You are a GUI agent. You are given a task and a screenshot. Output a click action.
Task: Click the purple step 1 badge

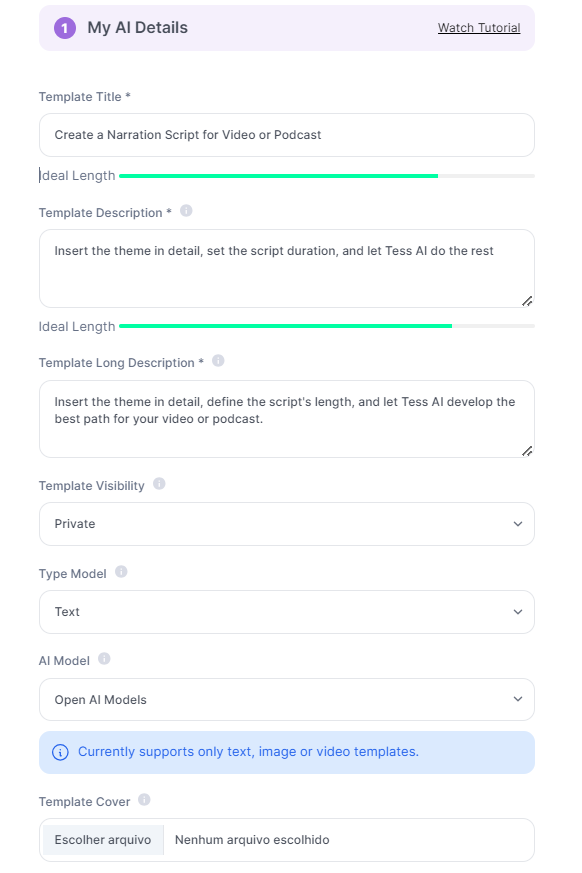point(65,28)
